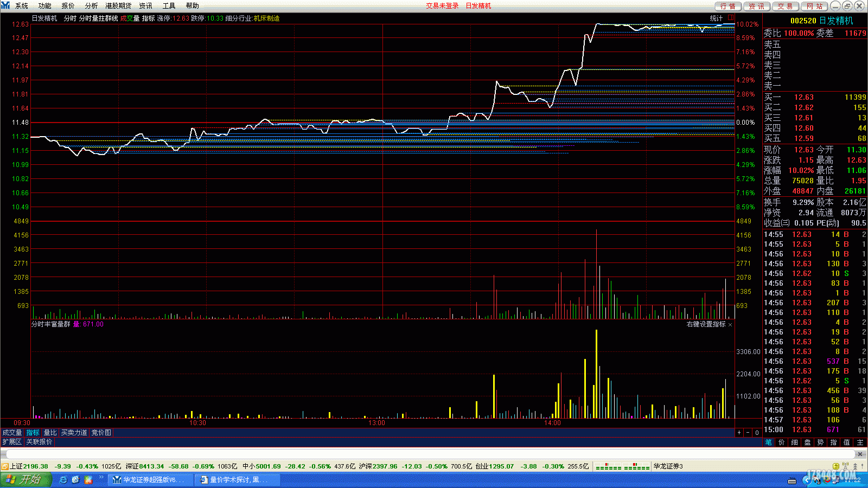Screen dimensions: 868x488
Task: Select the 盘 tab in right panel
Action: (x=808, y=442)
